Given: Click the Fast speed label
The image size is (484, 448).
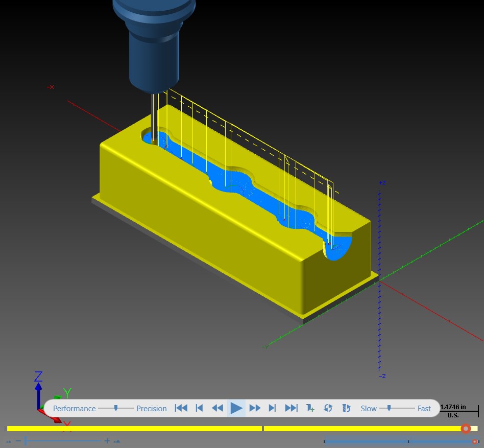Looking at the screenshot, I should tap(424, 409).
